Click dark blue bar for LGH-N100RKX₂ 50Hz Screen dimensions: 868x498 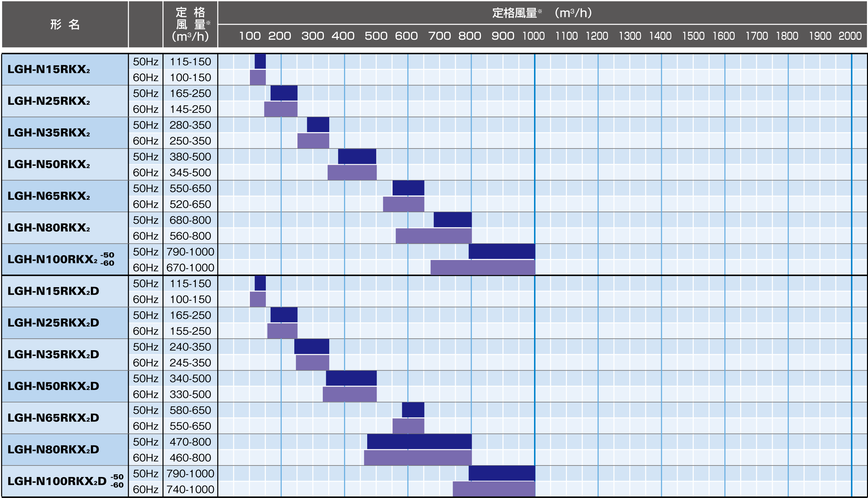click(501, 252)
